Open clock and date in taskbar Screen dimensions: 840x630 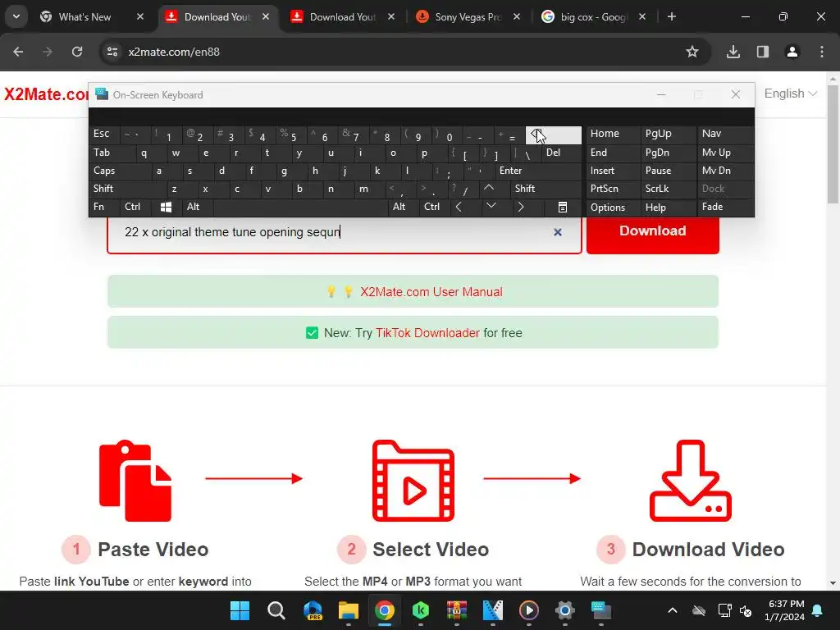(784, 610)
